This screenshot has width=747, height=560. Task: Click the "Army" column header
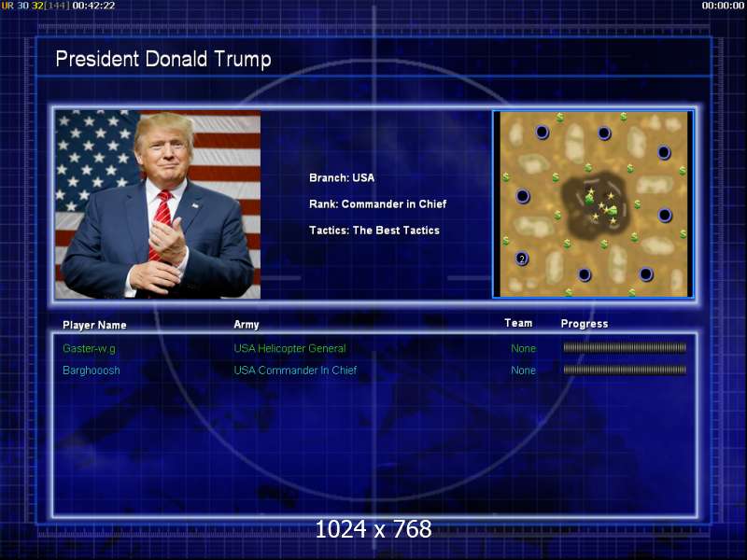point(247,324)
